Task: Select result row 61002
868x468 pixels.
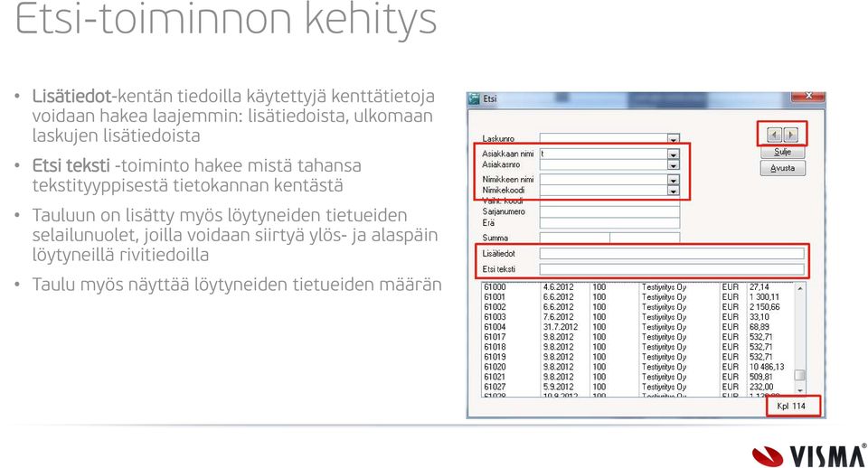Action: [x=638, y=307]
